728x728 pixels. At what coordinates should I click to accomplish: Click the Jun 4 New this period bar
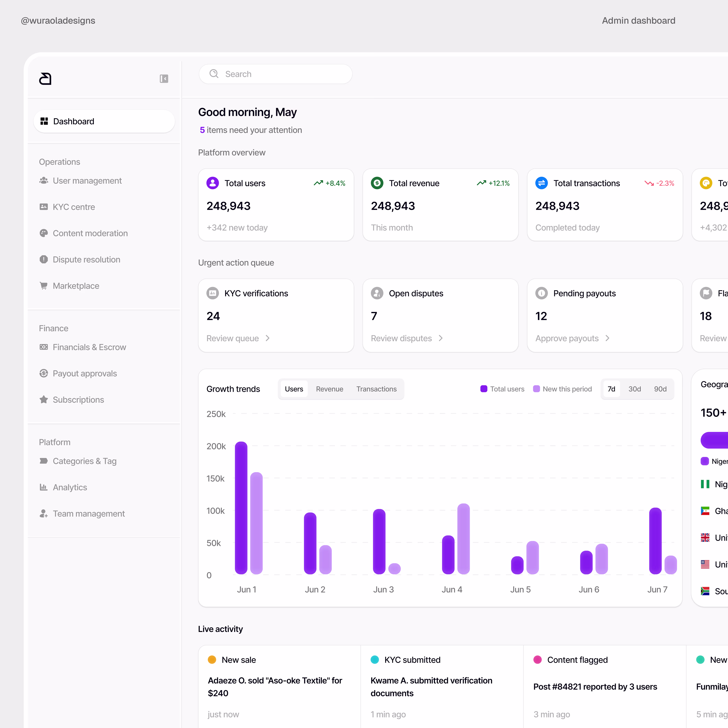463,539
